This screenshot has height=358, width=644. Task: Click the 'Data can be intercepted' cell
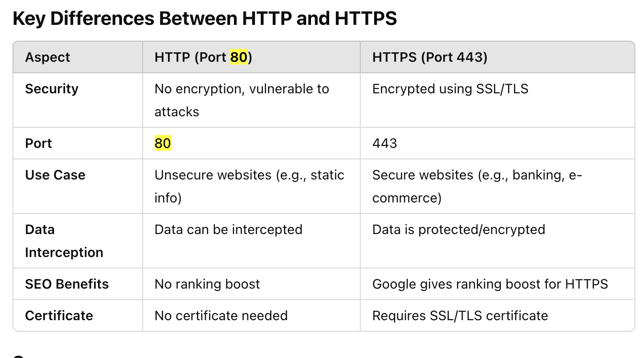pos(228,230)
